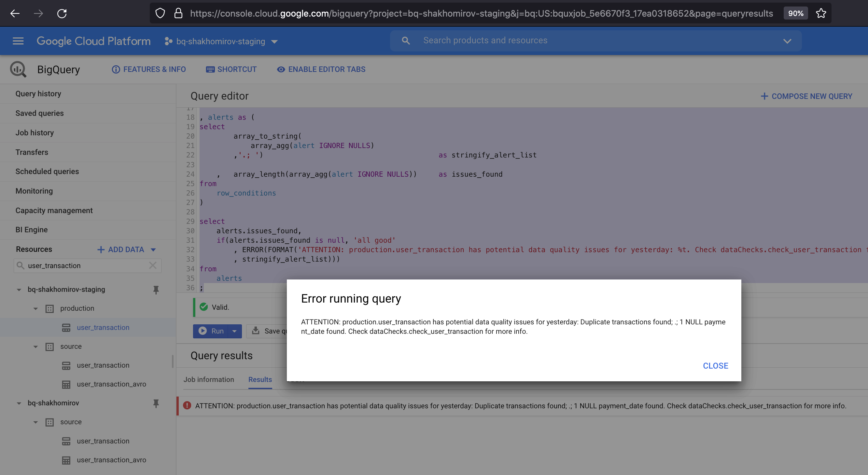Open the navigation hamburger menu
Screen dimensions: 868x475
(18, 41)
